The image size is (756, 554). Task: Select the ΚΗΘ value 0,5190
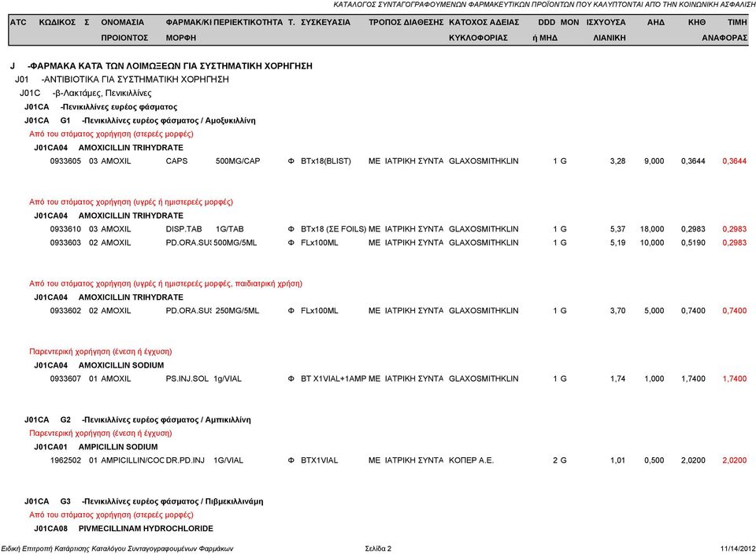coord(693,243)
